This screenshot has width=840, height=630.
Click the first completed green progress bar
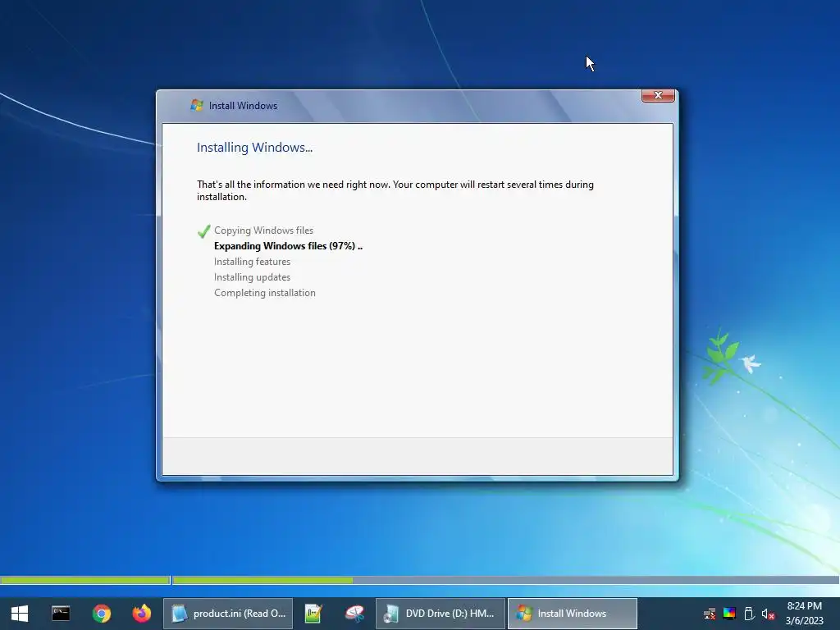(x=85, y=580)
